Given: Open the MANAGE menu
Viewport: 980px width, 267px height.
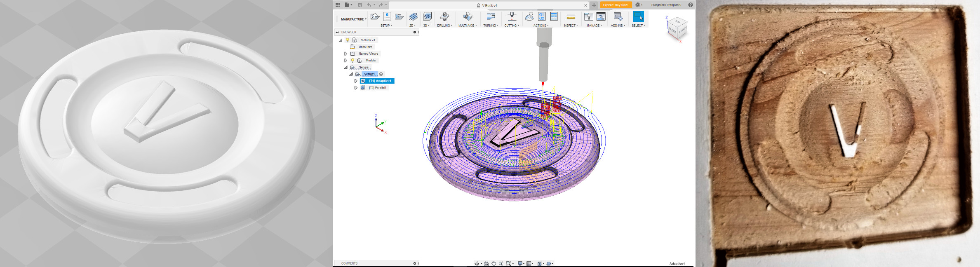Looking at the screenshot, I should pos(594,26).
